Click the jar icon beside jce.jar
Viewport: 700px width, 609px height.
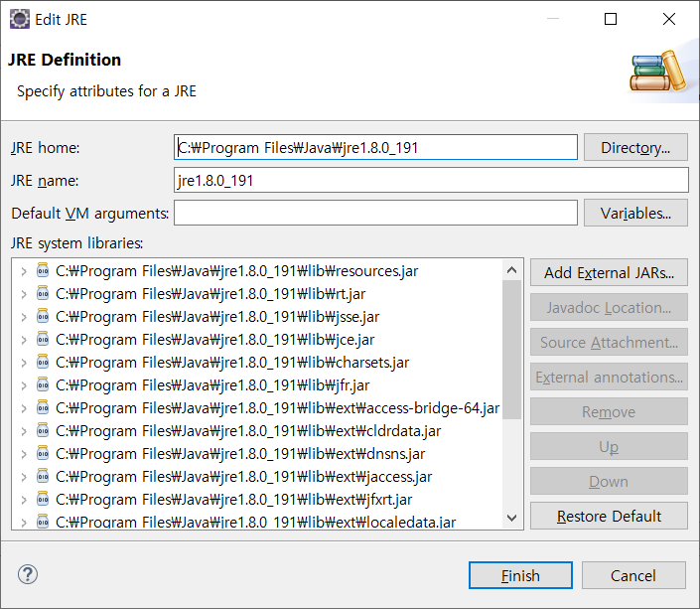pos(43,339)
